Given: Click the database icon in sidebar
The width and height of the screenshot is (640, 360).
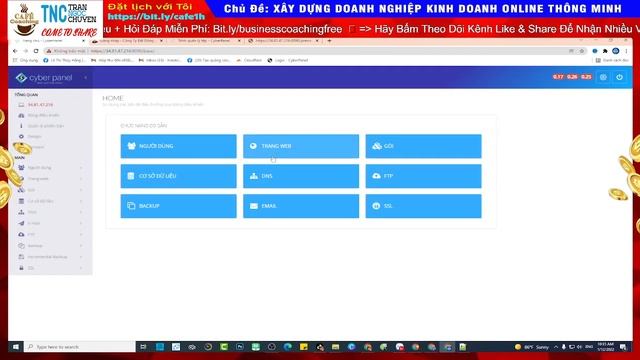Looking at the screenshot, I should pyautogui.click(x=21, y=201).
